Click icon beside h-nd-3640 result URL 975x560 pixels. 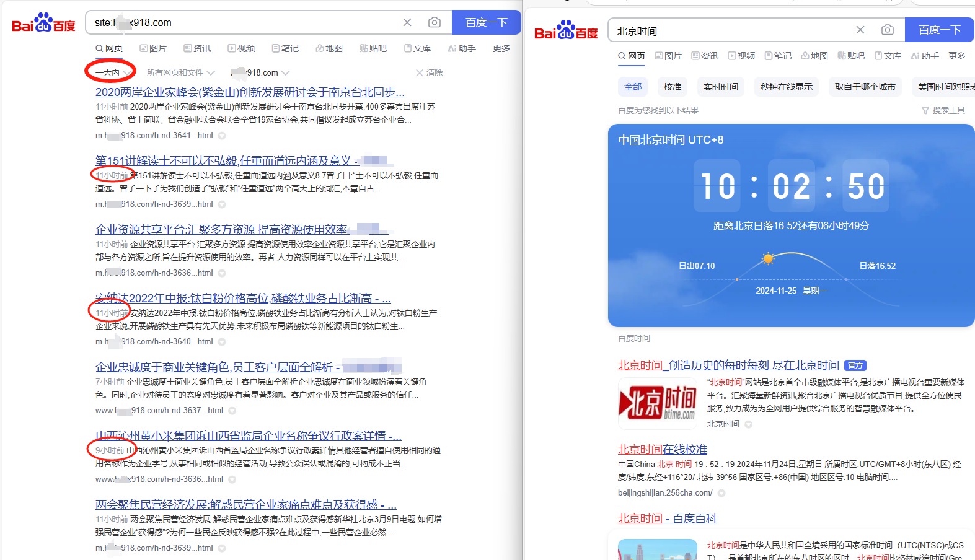click(x=222, y=342)
